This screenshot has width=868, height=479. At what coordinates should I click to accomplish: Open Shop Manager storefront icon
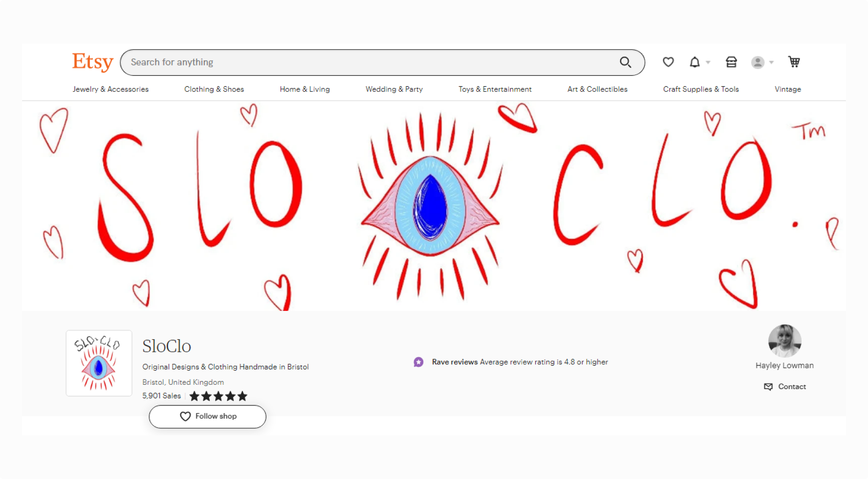731,62
